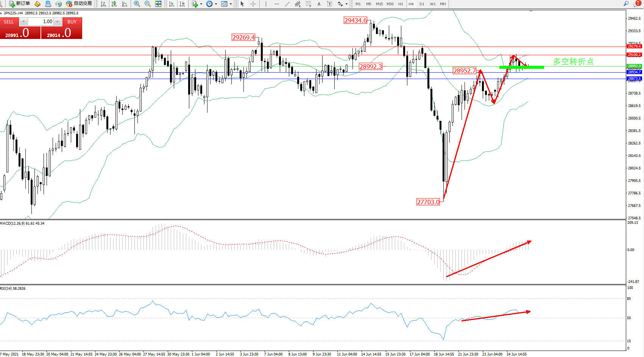
Task: Open the search magnifier in the toolbar
Action: pyautogui.click(x=626, y=4)
